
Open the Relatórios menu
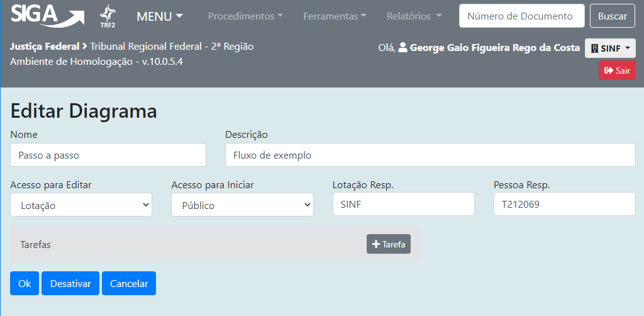[414, 16]
